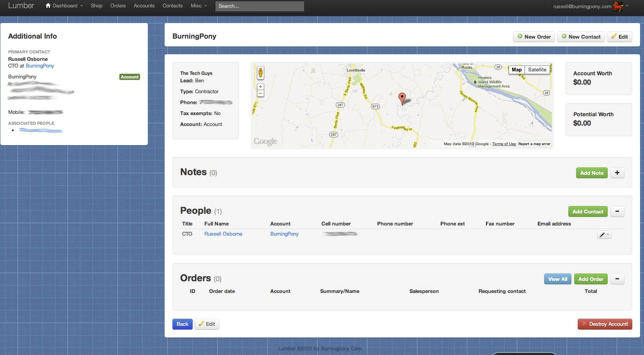Collapse the People section

pos(617,211)
